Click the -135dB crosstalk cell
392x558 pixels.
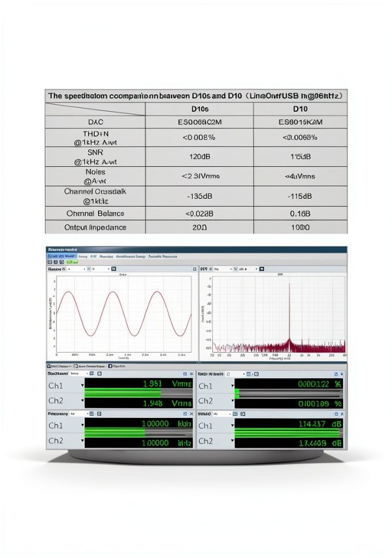pos(199,196)
